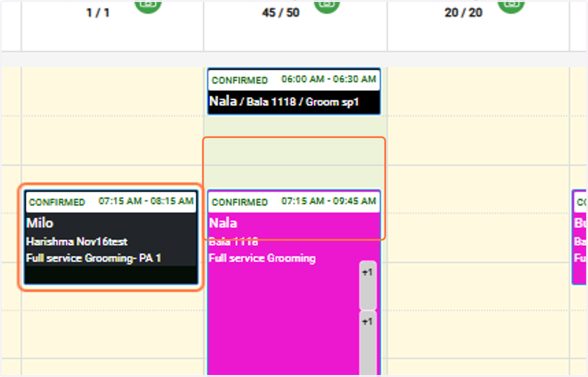The image size is (588, 377).
Task: Click the pet name Milo
Action: click(x=40, y=223)
